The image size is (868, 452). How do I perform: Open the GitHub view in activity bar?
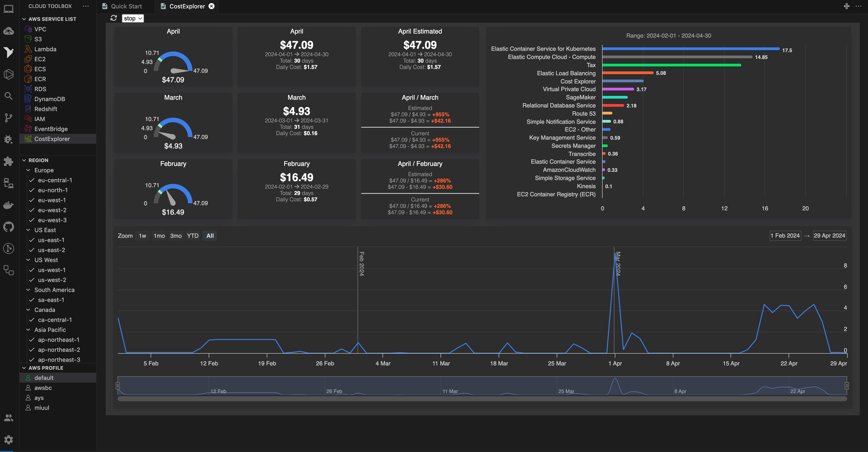tap(8, 226)
